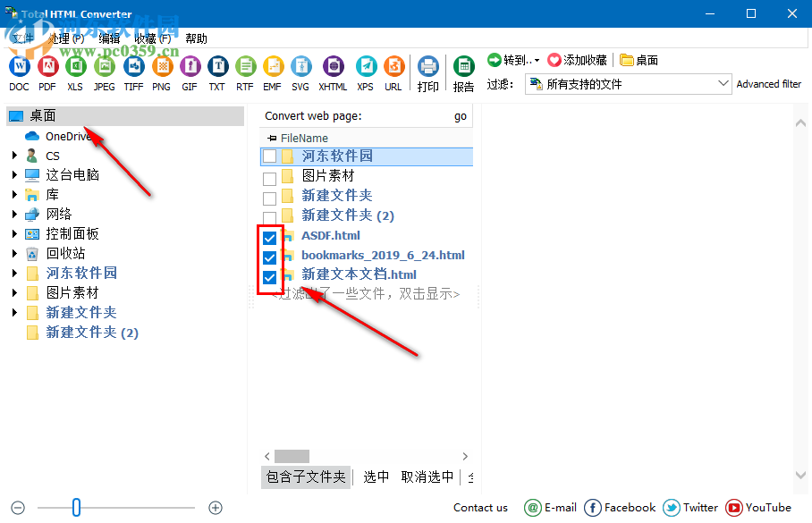Image resolution: width=812 pixels, height=523 pixels.
Task: Click the go button for web page
Action: tap(461, 116)
